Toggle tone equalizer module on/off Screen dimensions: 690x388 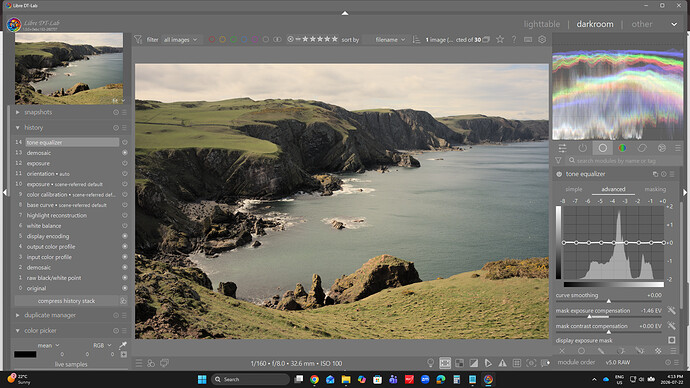pos(559,174)
